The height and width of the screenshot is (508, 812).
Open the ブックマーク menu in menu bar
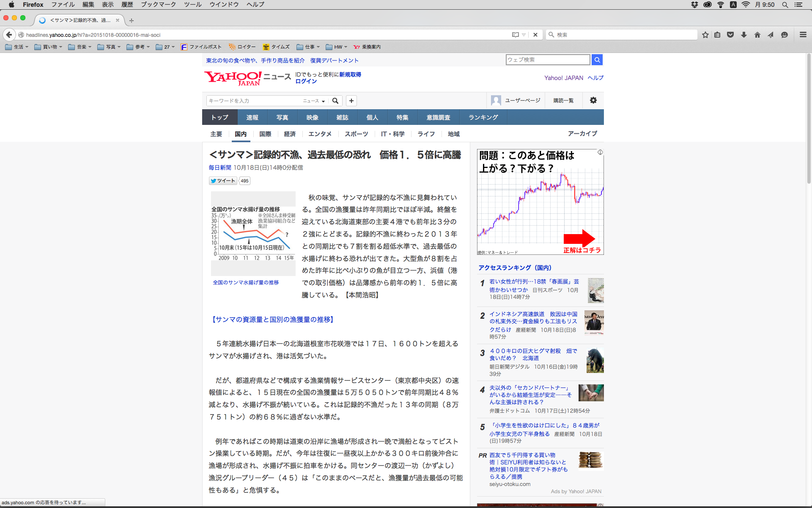click(x=158, y=5)
